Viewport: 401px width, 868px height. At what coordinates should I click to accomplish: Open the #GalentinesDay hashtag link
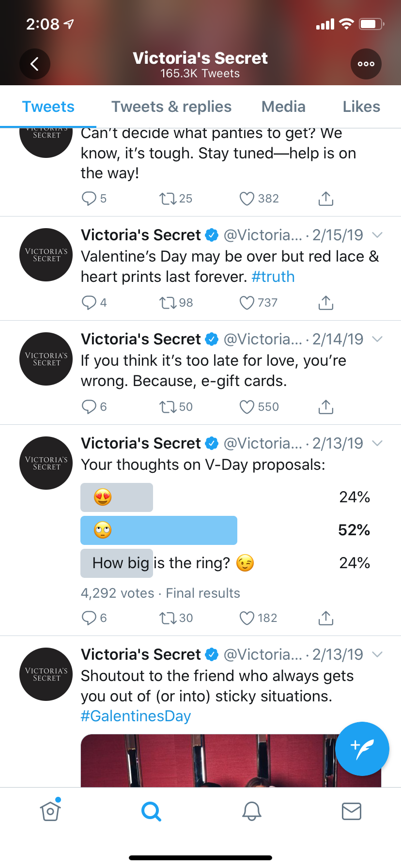(136, 716)
